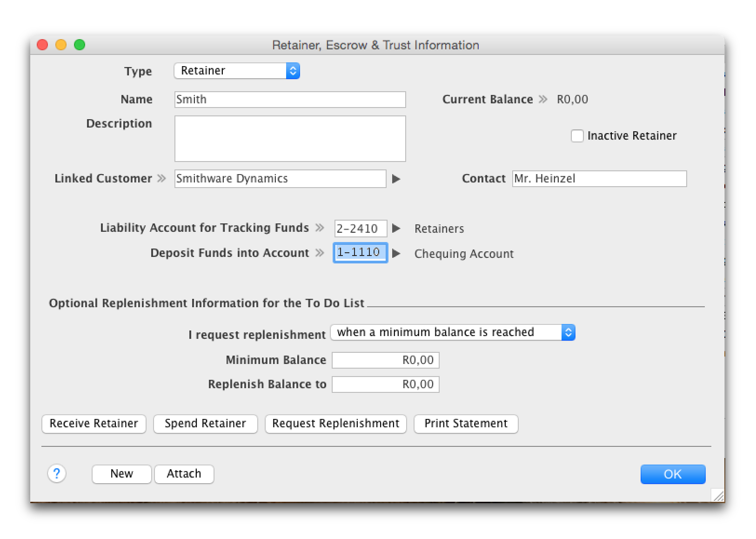Click the green zoom window button
The width and height of the screenshot is (756, 539).
click(x=80, y=45)
